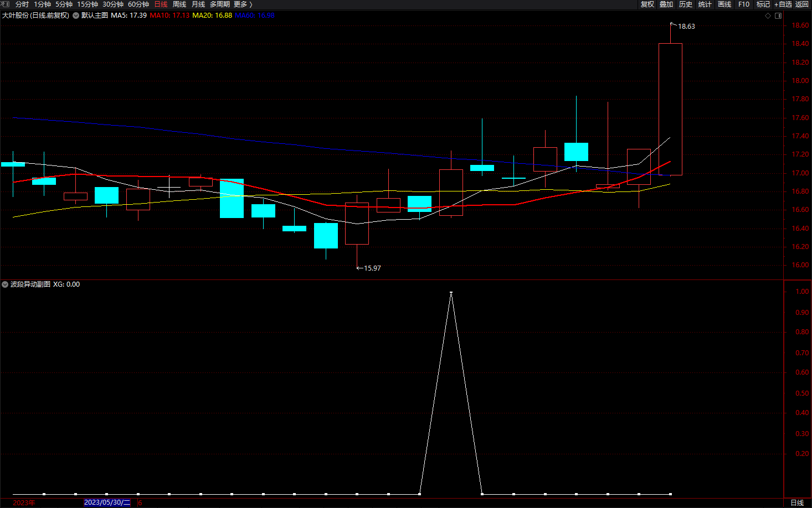Click the 复权 adjustment button
Screen dimensions: 812x508
click(647, 4)
